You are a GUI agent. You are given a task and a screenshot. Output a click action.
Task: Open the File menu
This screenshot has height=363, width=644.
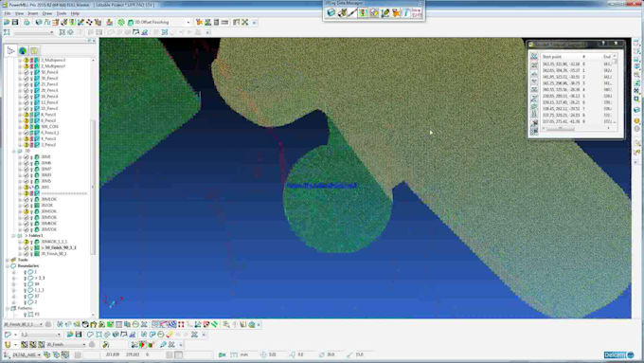(8, 13)
